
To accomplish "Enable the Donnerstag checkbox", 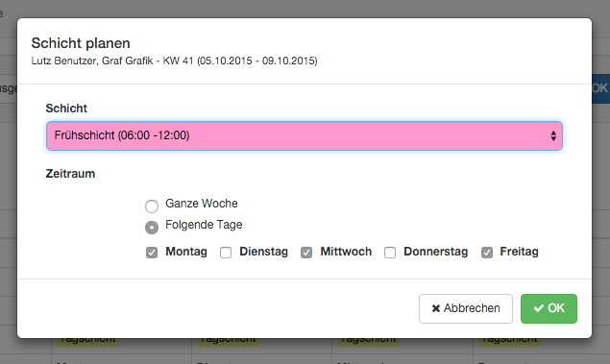I will click(x=390, y=253).
